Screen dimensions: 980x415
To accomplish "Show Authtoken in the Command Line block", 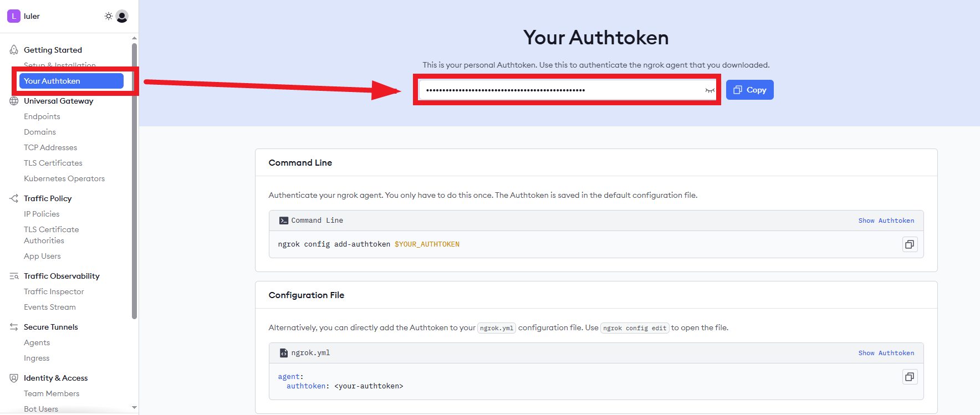I will point(886,221).
